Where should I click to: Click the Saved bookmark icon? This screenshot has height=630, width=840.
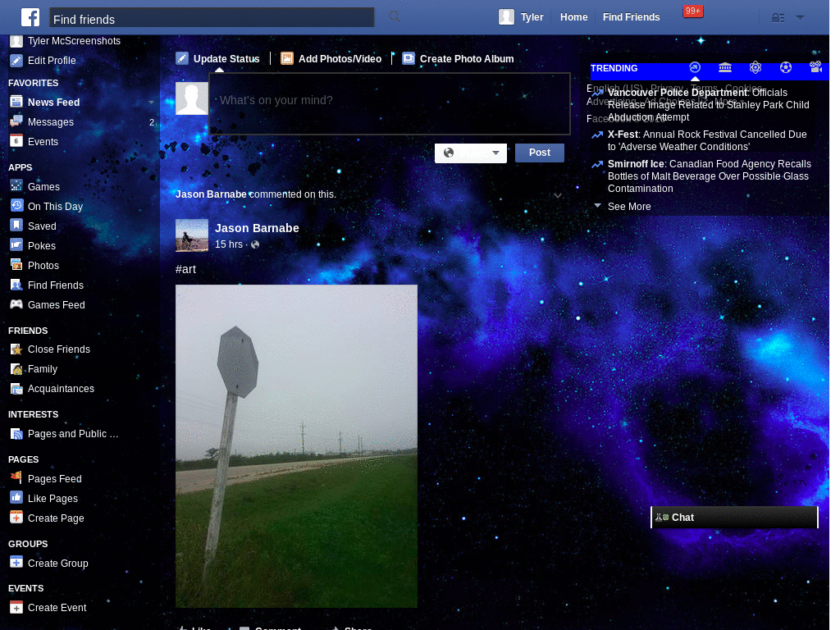pyautogui.click(x=16, y=226)
